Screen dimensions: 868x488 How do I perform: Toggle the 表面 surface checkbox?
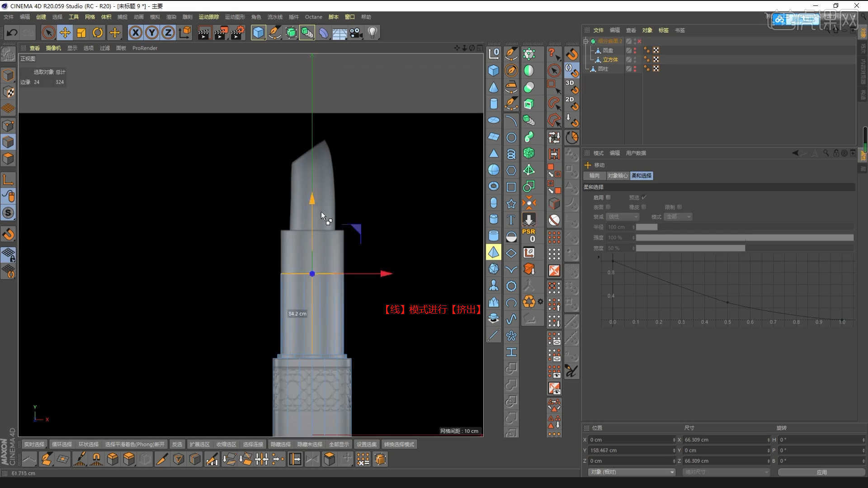608,207
